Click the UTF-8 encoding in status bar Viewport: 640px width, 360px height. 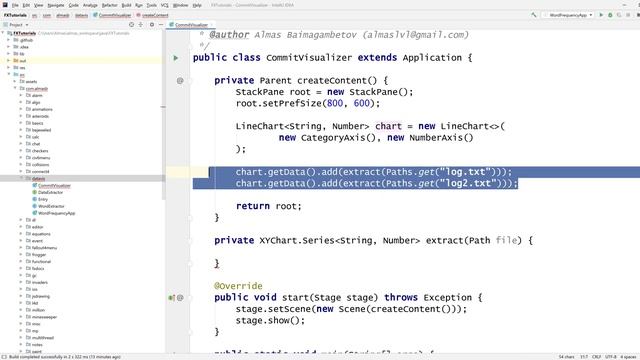click(611, 357)
